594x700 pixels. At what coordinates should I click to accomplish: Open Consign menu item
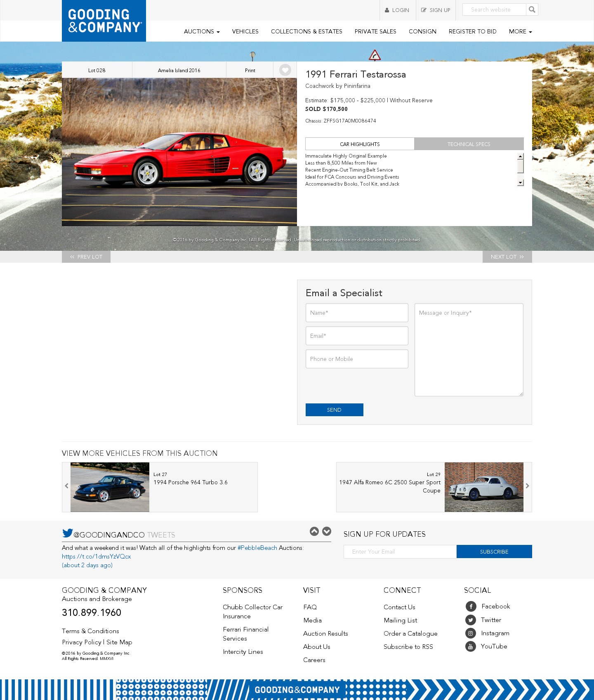tap(422, 31)
